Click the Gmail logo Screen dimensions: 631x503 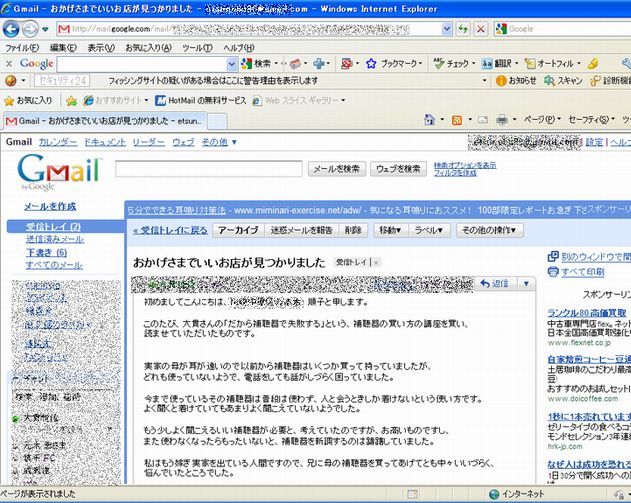click(58, 173)
